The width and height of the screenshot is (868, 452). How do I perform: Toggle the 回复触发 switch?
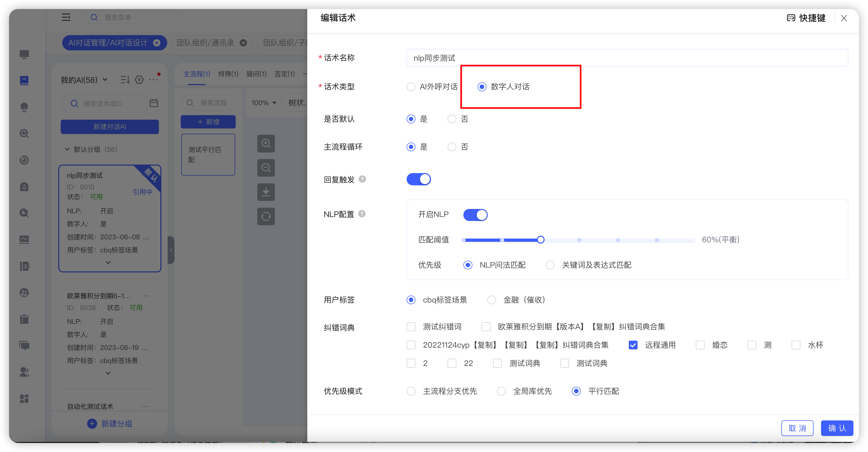pyautogui.click(x=418, y=179)
